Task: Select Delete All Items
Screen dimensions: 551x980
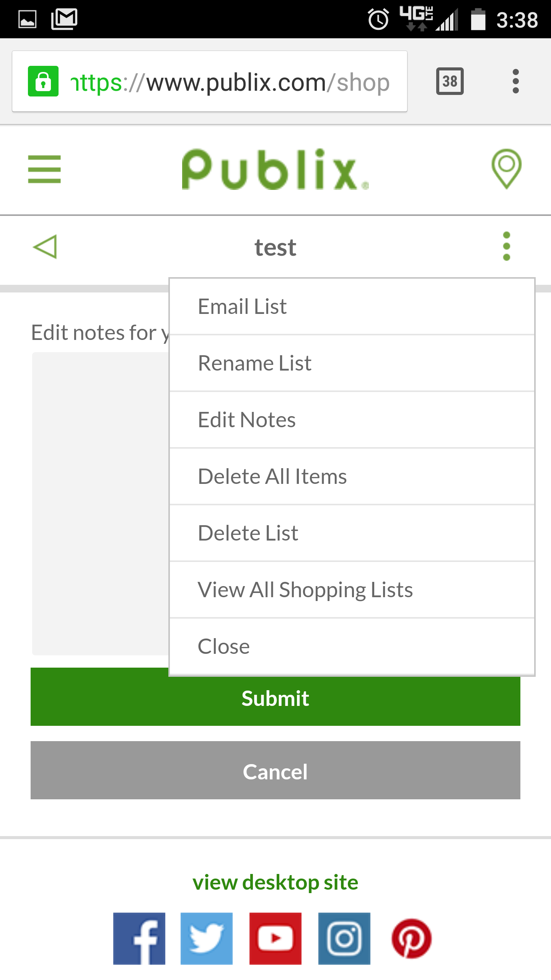Action: [x=352, y=477]
